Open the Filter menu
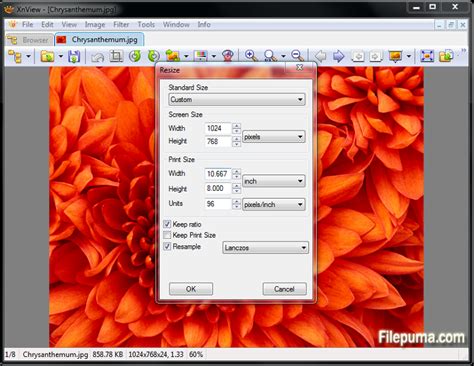This screenshot has width=474, height=366. coord(121,24)
